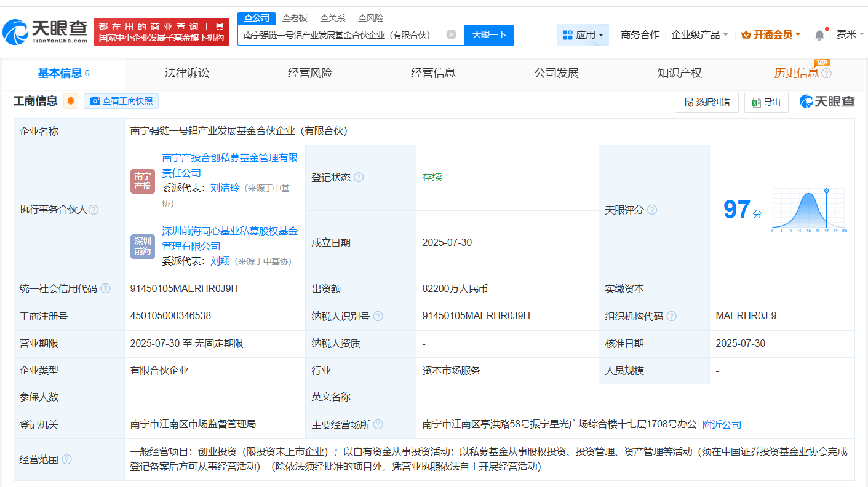Screen dimensions: 868x487
Task: Clear the search box with X icon
Action: [x=451, y=35]
